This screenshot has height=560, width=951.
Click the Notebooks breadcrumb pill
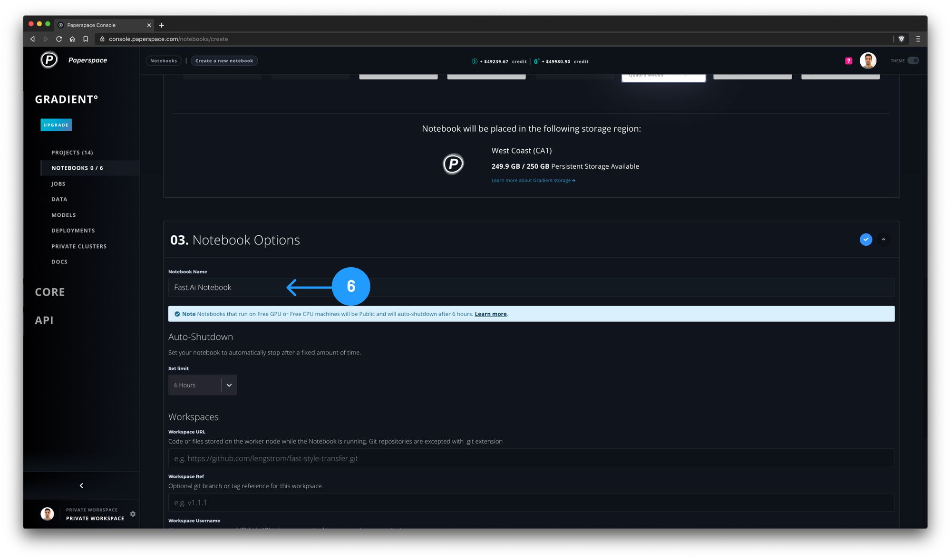coord(164,61)
